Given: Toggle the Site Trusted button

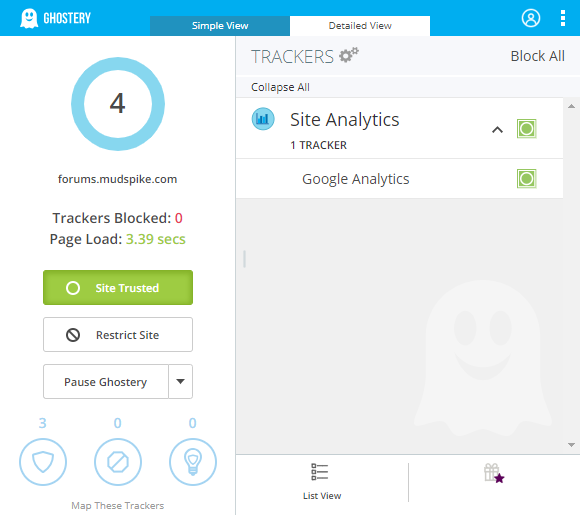Looking at the screenshot, I should [x=118, y=287].
